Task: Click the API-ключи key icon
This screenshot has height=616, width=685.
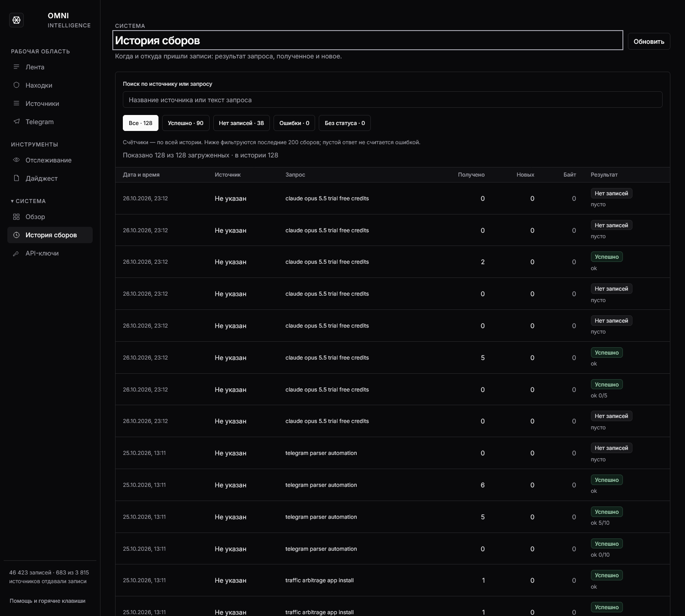Action: (x=16, y=253)
